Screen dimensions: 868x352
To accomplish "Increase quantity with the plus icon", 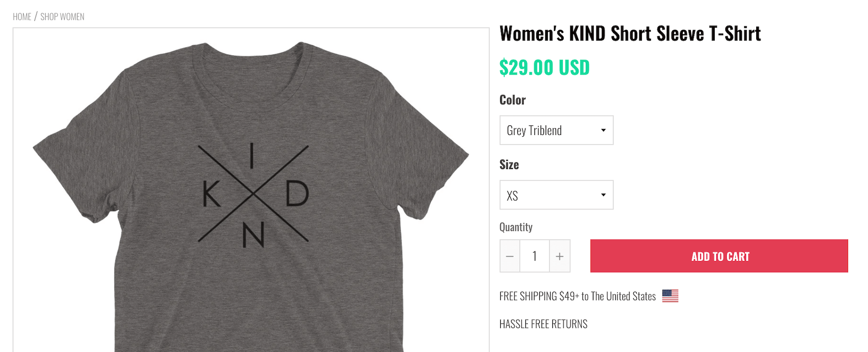I will (x=560, y=256).
